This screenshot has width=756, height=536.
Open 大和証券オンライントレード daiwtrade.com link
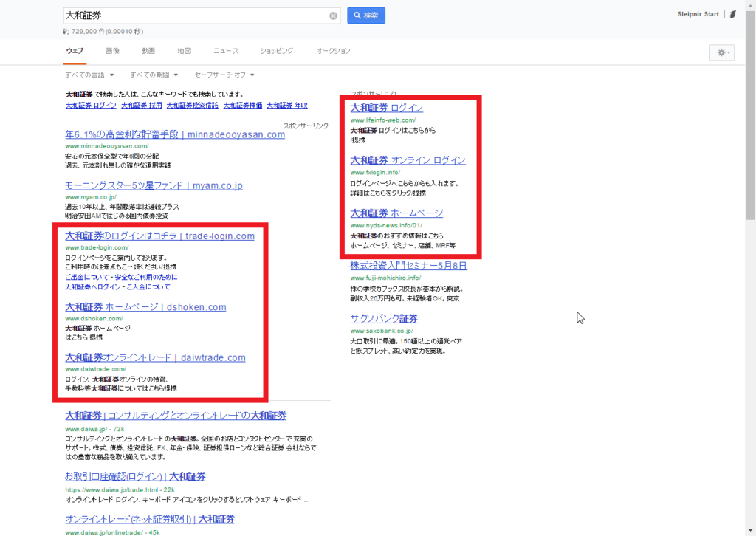pyautogui.click(x=155, y=357)
